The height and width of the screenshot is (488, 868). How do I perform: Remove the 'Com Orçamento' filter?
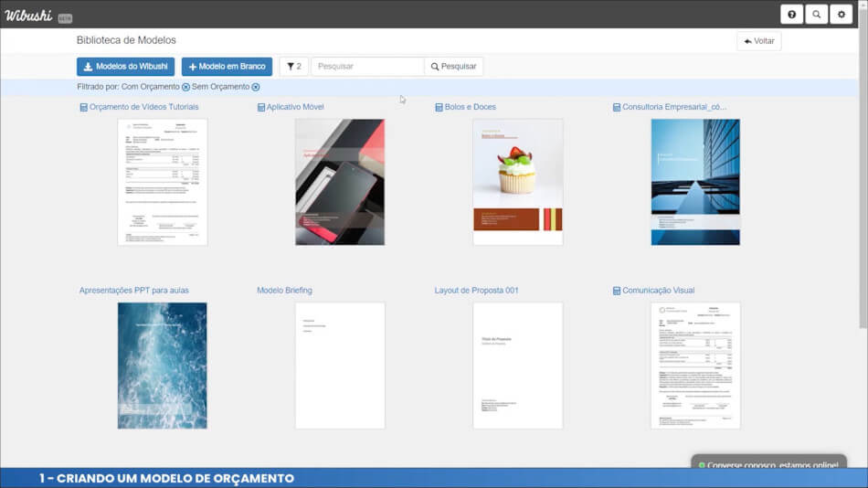tap(185, 87)
